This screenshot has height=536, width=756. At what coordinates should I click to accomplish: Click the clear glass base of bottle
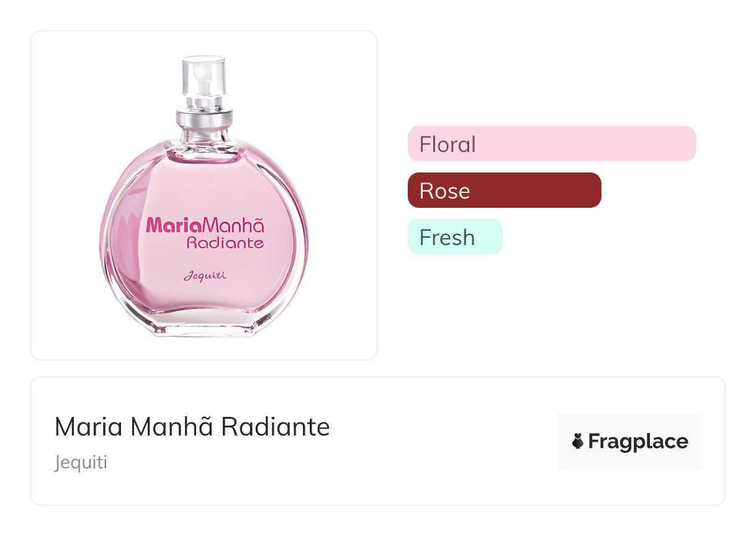tap(204, 327)
